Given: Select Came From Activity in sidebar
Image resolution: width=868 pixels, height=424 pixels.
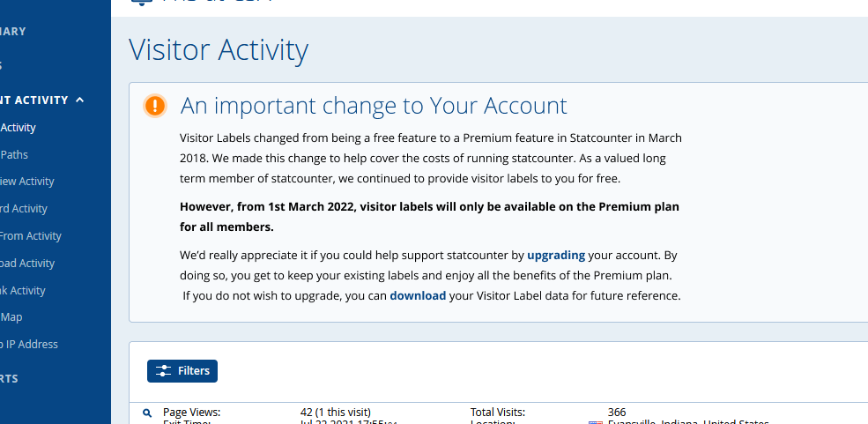Looking at the screenshot, I should click(31, 236).
